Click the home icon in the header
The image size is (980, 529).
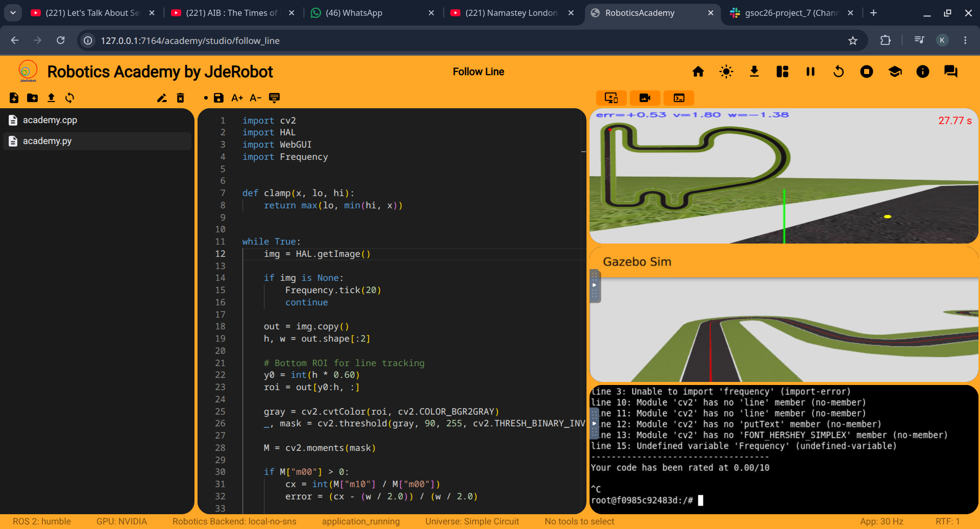click(698, 71)
